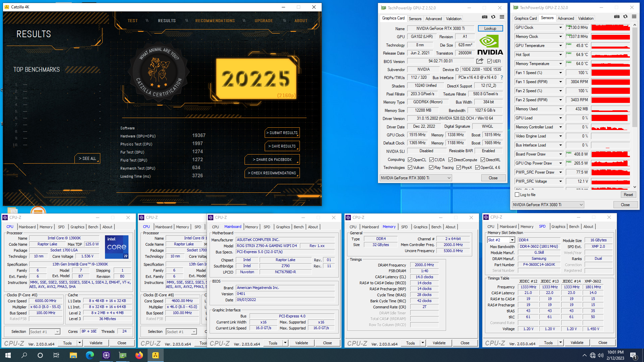Switch to CPU-Z via the taskbar icon

tap(106, 355)
